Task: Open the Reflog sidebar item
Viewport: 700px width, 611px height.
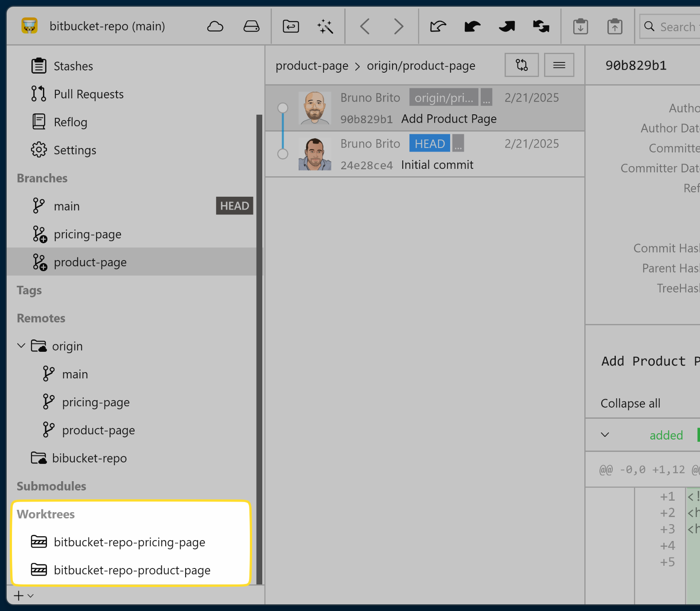Action: [70, 122]
